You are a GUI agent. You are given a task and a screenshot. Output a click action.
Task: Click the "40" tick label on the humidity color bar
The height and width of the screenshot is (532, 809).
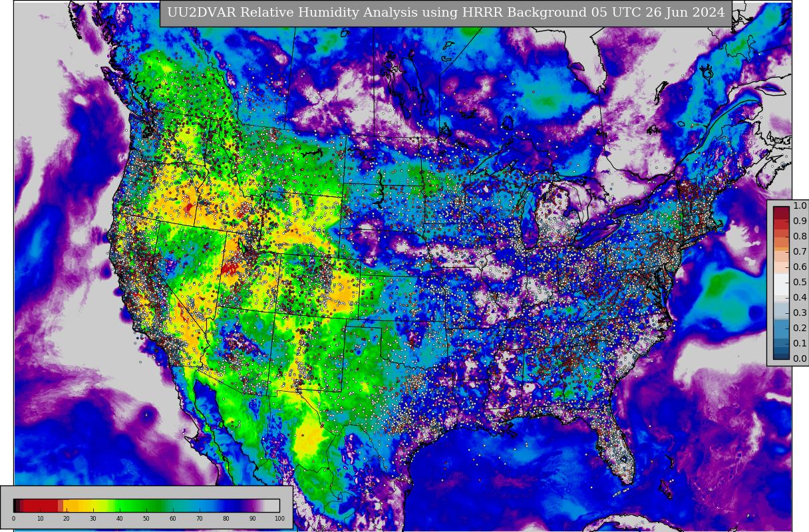click(120, 519)
